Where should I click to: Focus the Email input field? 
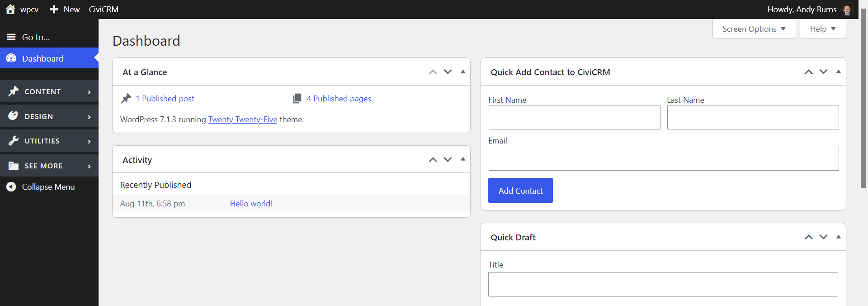[x=664, y=158]
